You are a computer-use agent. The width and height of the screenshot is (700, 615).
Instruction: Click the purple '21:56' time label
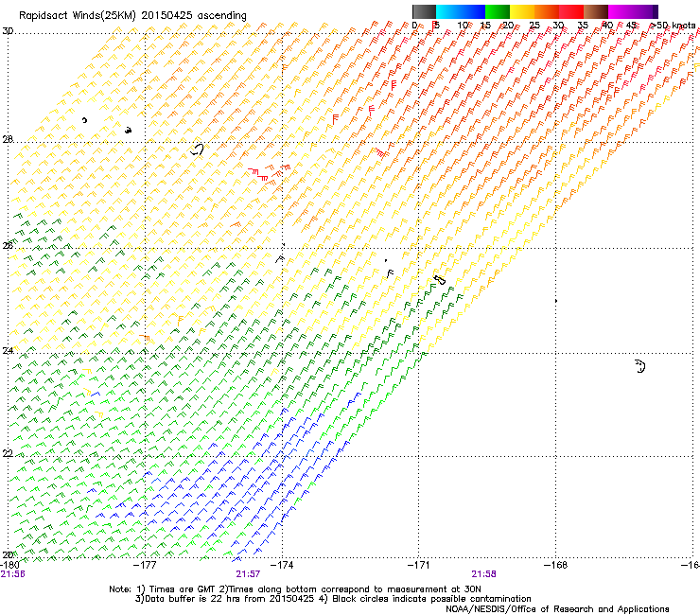pos(13,574)
